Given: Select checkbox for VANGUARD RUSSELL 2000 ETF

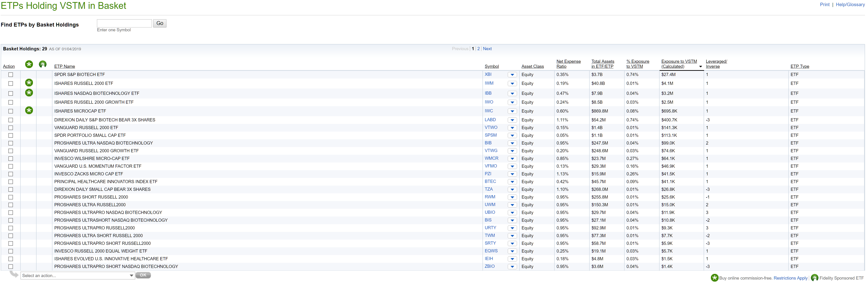Looking at the screenshot, I should (x=10, y=128).
